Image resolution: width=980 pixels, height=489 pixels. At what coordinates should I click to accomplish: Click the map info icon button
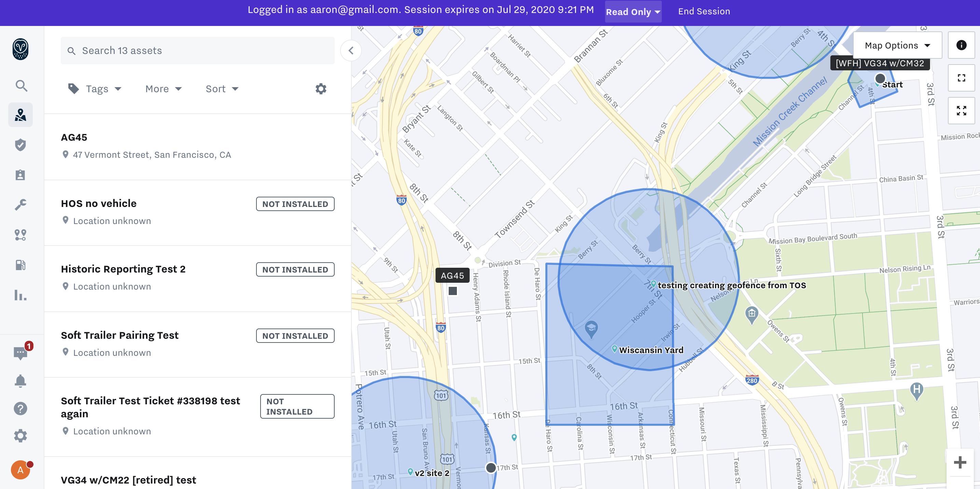pyautogui.click(x=961, y=45)
